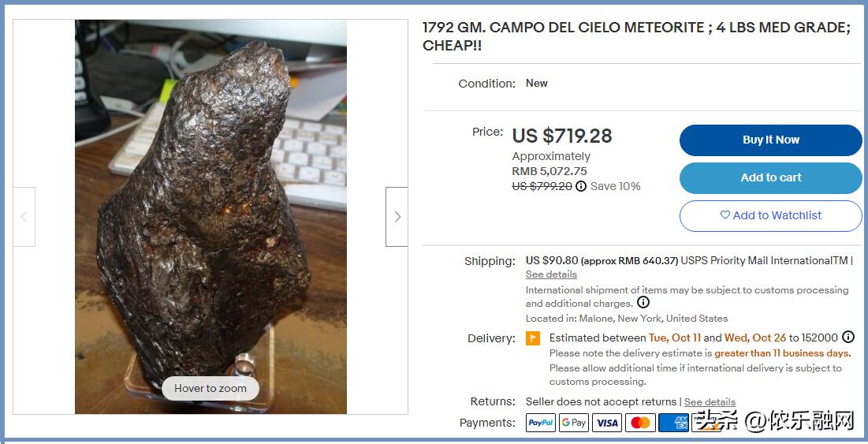Click the US $719.28 price text
Screen dimensions: 868x444
coord(562,136)
